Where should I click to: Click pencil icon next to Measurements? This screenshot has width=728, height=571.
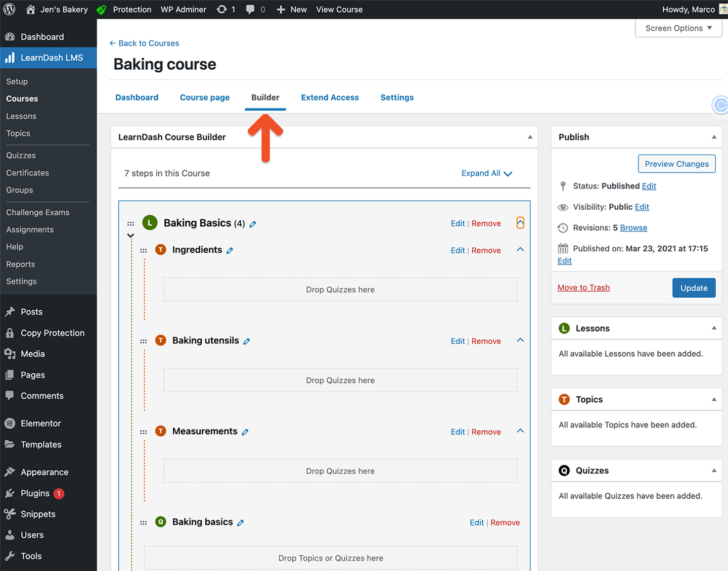tap(245, 432)
